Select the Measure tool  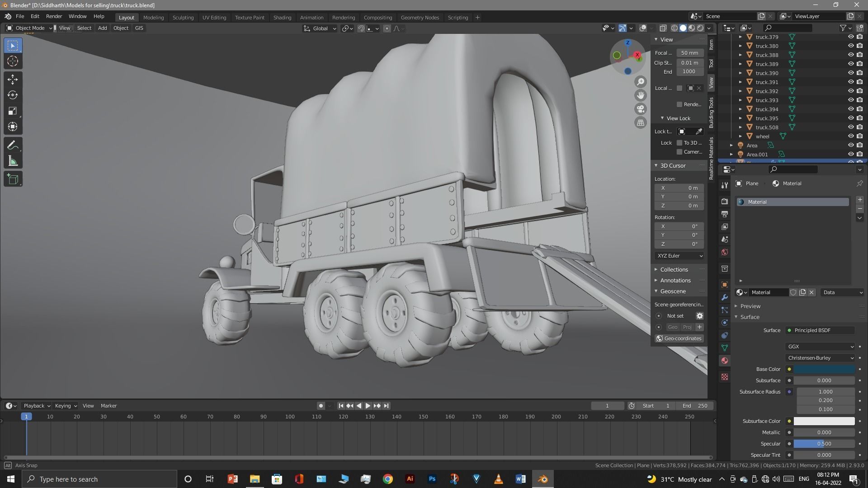(x=13, y=161)
